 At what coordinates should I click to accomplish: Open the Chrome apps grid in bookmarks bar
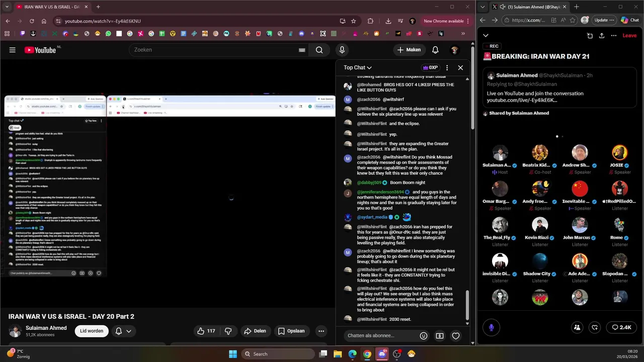click(7, 34)
